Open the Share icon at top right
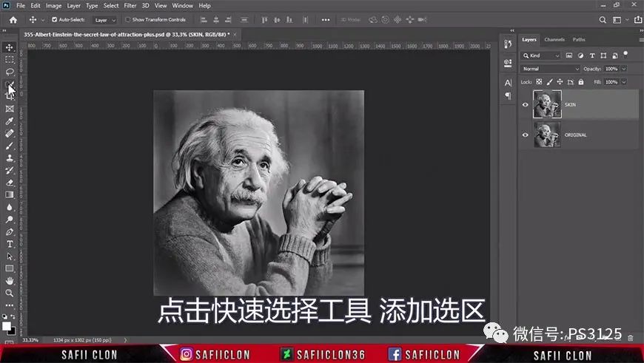This screenshot has height=363, width=644. point(638,20)
